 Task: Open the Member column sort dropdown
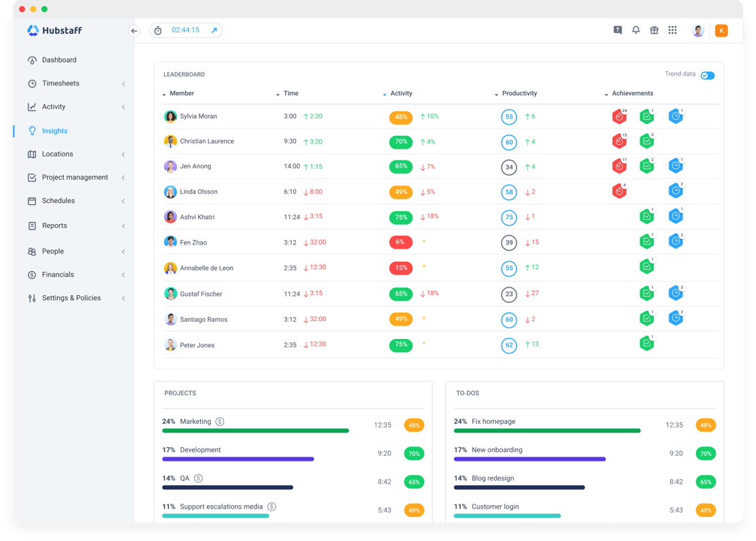point(163,93)
